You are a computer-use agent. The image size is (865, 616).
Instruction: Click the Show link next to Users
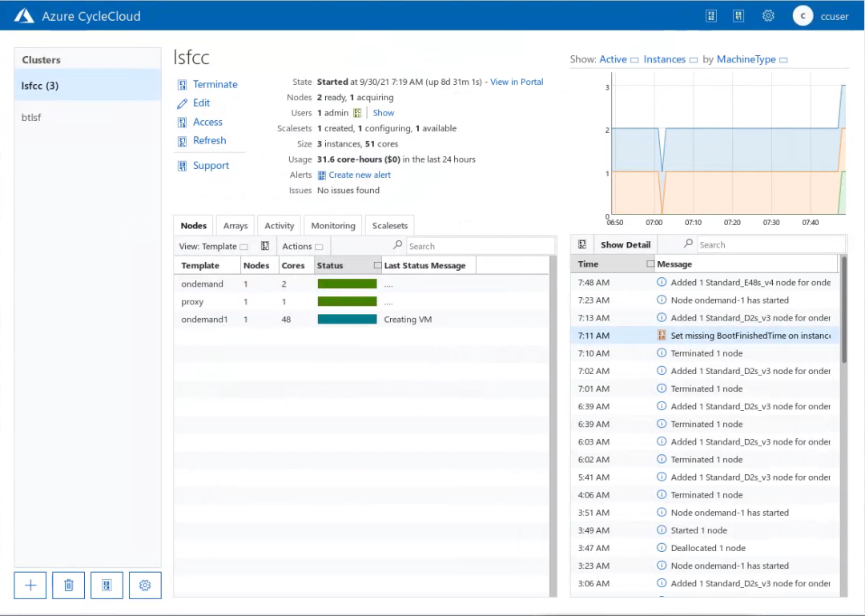point(384,113)
